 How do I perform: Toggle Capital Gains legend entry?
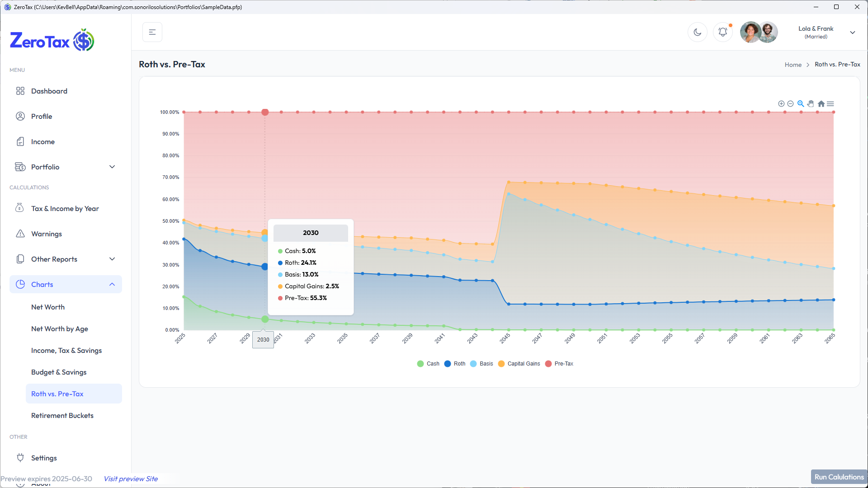pyautogui.click(x=519, y=364)
